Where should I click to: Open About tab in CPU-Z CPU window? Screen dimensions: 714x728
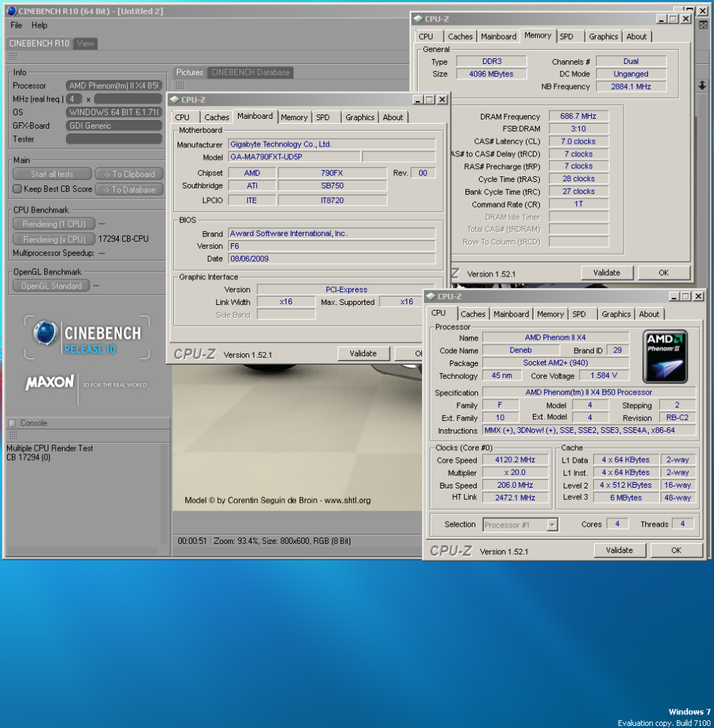coord(649,314)
